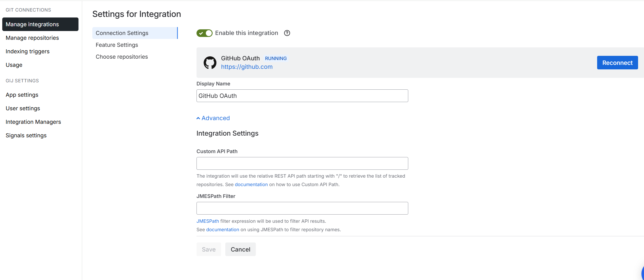
Task: Open Indexing triggers from the sidebar
Action: coord(28,51)
